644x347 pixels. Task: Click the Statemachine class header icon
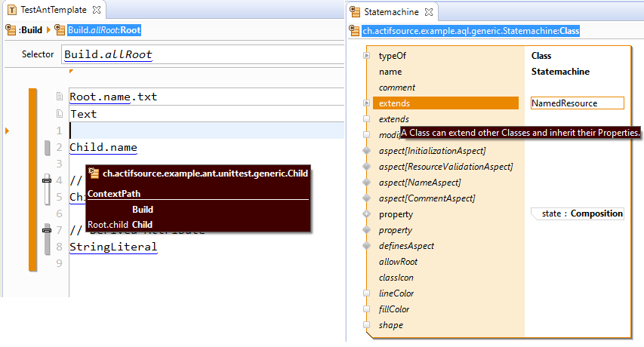(355, 31)
